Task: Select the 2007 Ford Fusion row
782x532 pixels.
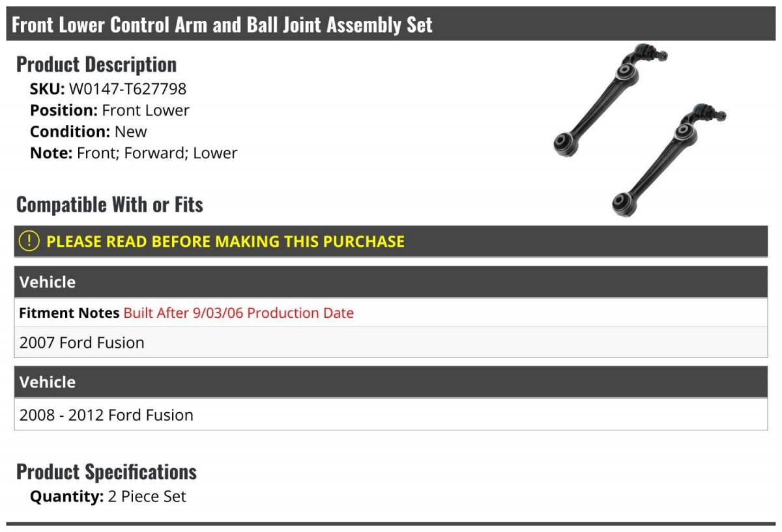Action: (82, 343)
